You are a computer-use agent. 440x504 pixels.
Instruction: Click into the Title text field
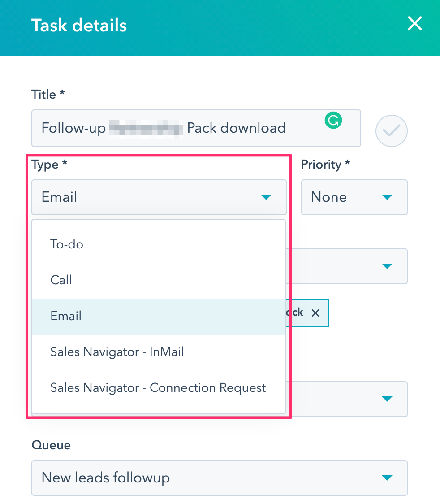[x=179, y=128]
